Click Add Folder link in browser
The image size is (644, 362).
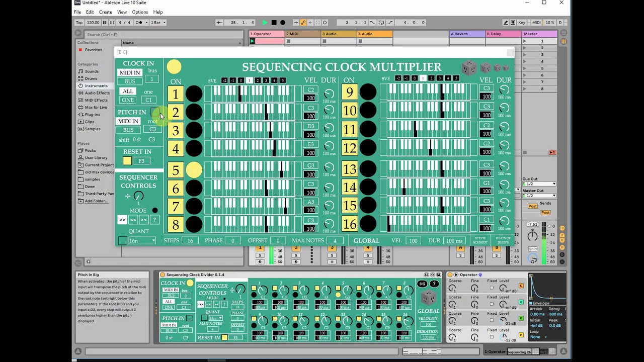pos(96,201)
